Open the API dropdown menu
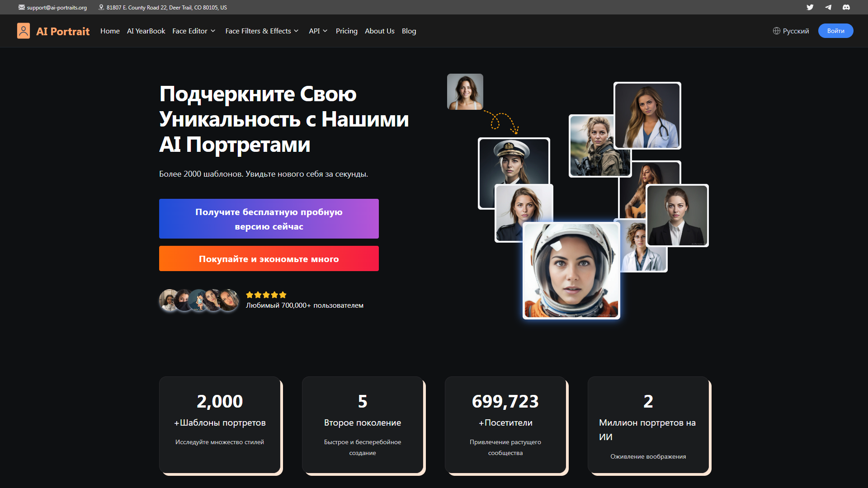Viewport: 868px width, 488px height. pos(318,31)
